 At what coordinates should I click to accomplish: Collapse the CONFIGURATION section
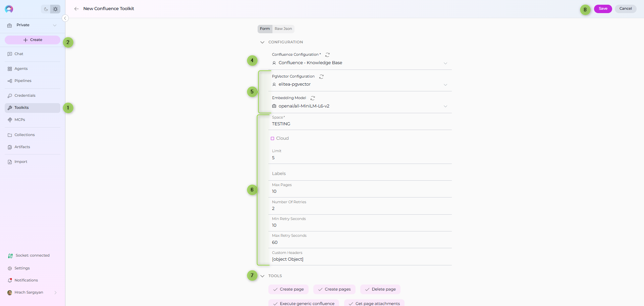click(x=262, y=42)
